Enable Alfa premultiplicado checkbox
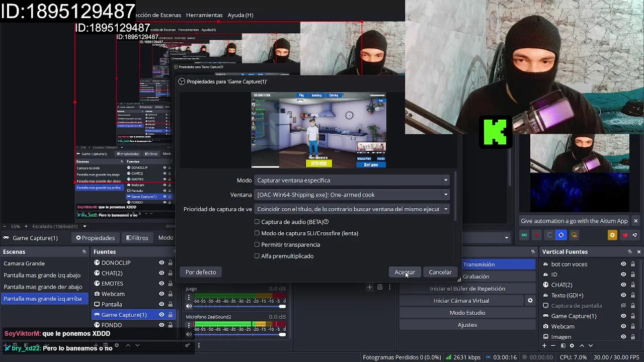This screenshot has width=644, height=362. pos(257,256)
